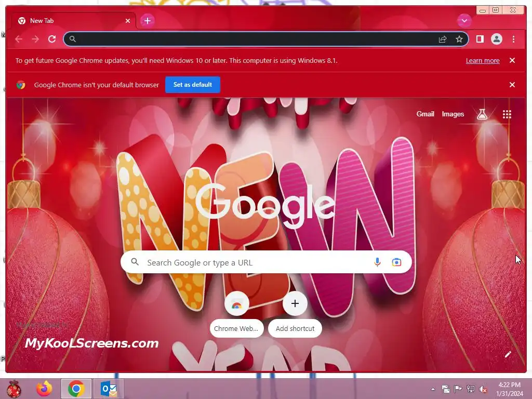Click the Chrome taskbar icon
Image resolution: width=532 pixels, height=399 pixels.
coord(76,389)
